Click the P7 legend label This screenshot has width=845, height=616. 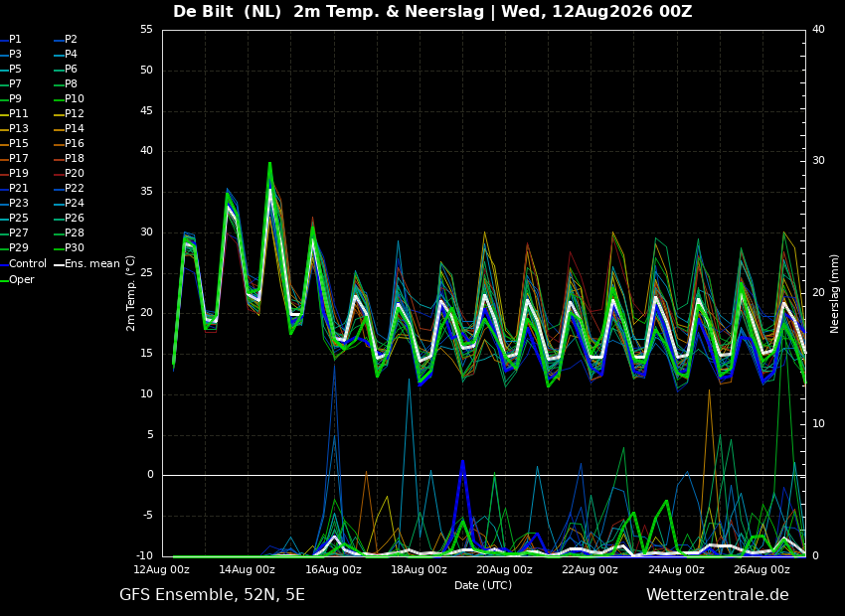click(x=15, y=84)
